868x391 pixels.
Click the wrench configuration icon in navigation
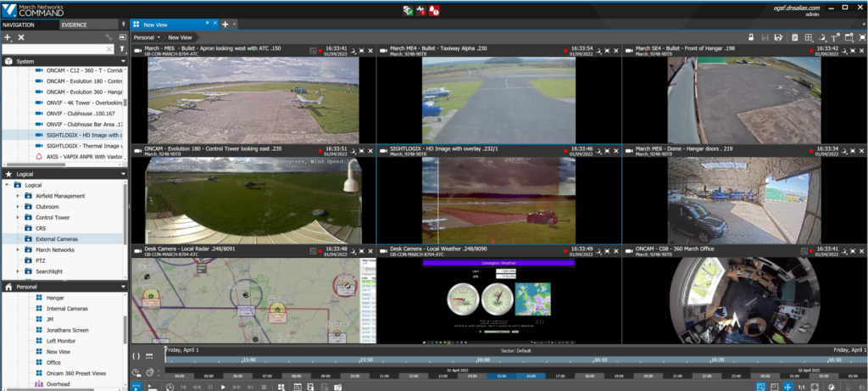coord(108,37)
